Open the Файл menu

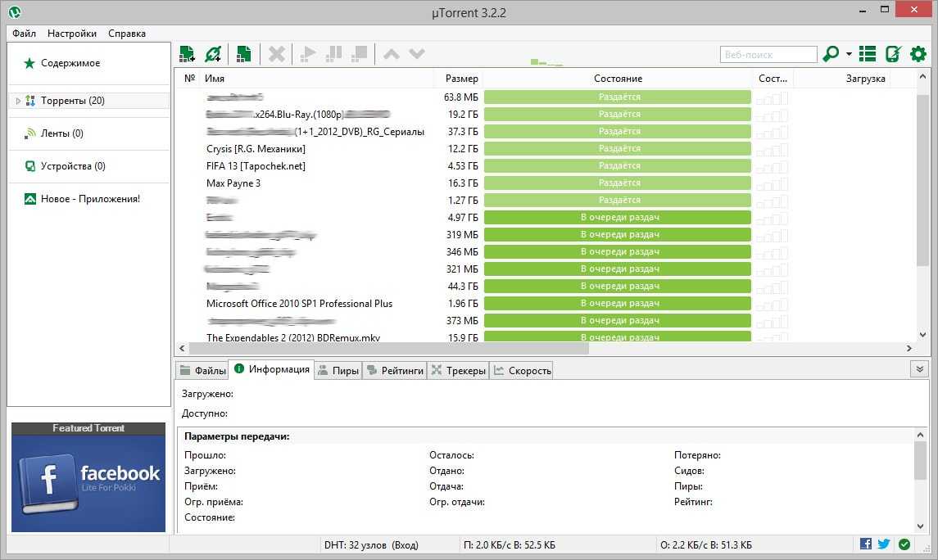click(24, 34)
